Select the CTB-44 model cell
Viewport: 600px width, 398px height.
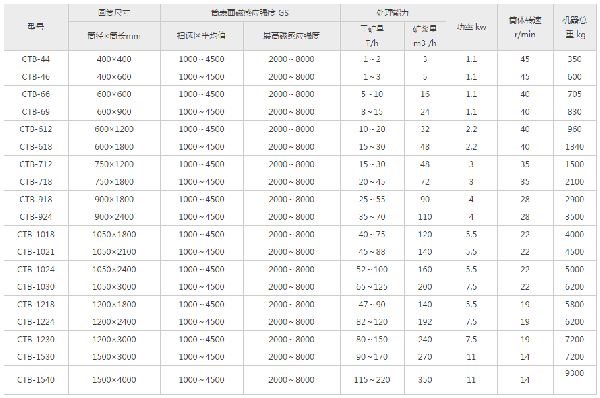pos(36,59)
